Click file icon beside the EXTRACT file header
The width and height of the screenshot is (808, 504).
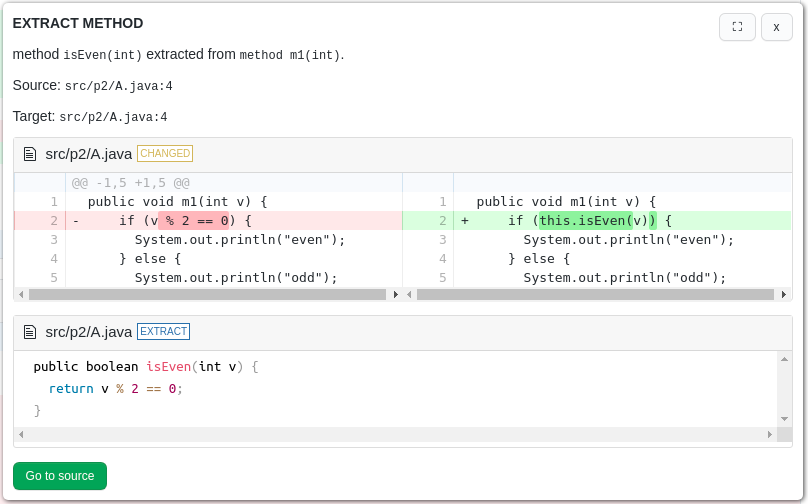(30, 332)
